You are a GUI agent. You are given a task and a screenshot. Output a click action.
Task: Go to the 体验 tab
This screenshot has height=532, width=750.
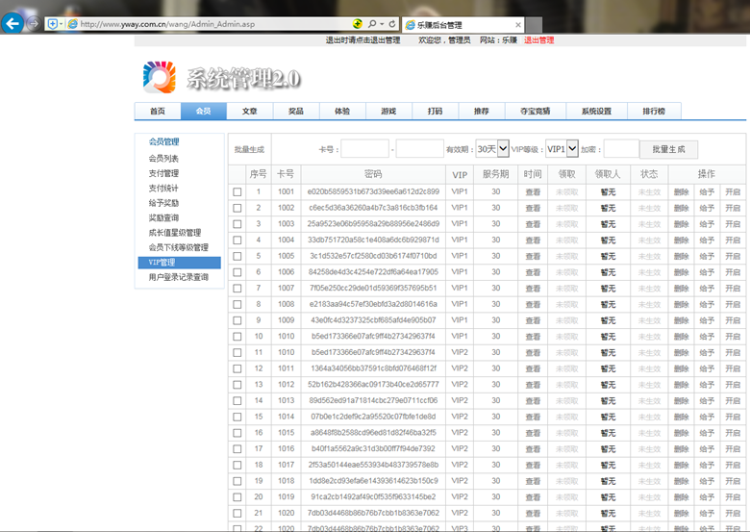(x=342, y=111)
